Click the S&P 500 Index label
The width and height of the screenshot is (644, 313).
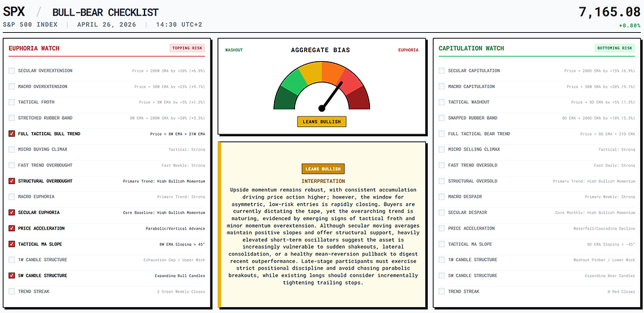pos(30,24)
